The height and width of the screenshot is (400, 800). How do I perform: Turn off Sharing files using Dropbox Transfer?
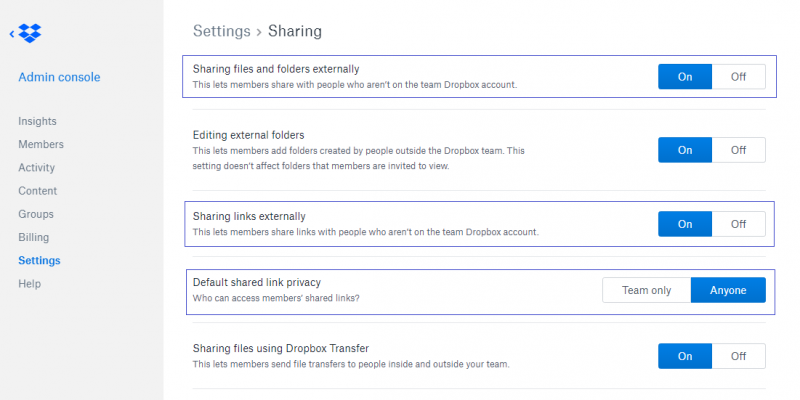(x=738, y=356)
